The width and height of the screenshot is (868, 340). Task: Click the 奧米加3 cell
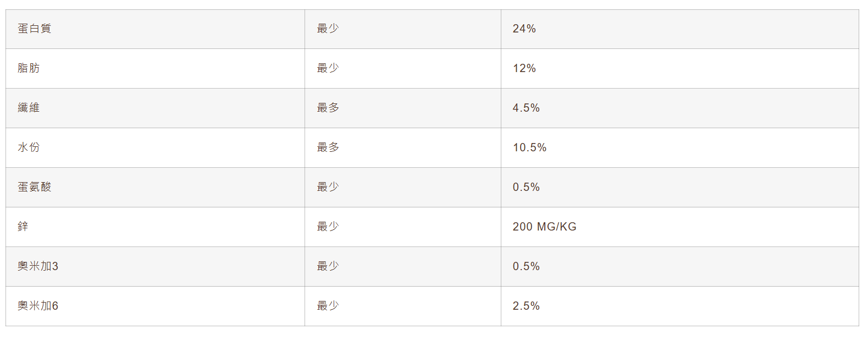[x=37, y=266]
